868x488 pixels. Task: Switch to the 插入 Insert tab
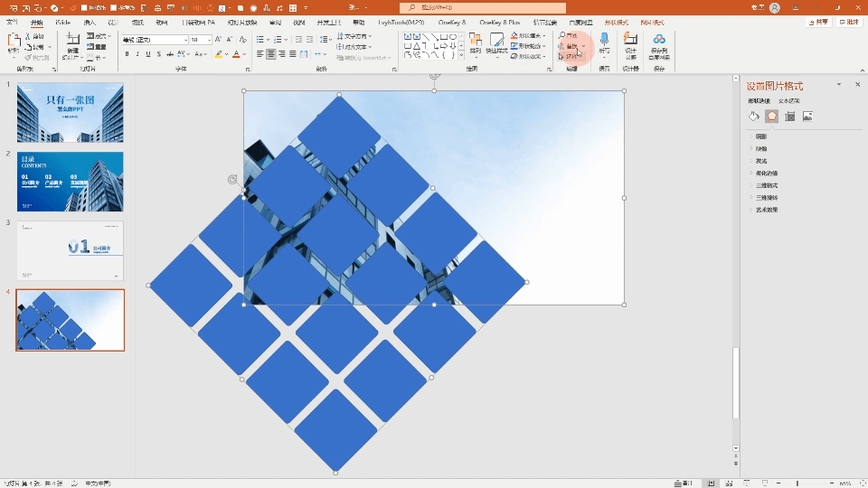point(90,23)
